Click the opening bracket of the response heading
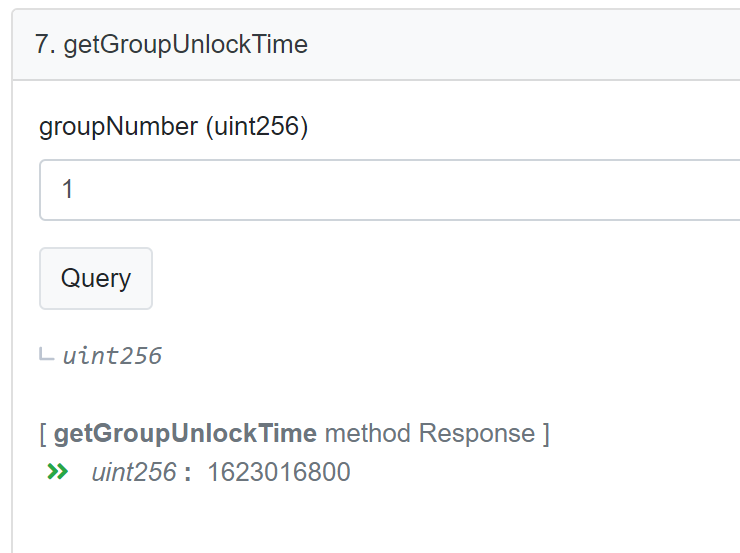 (x=43, y=434)
